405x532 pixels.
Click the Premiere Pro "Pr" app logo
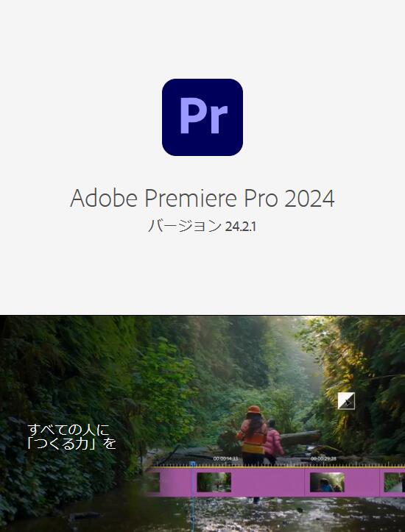[202, 118]
